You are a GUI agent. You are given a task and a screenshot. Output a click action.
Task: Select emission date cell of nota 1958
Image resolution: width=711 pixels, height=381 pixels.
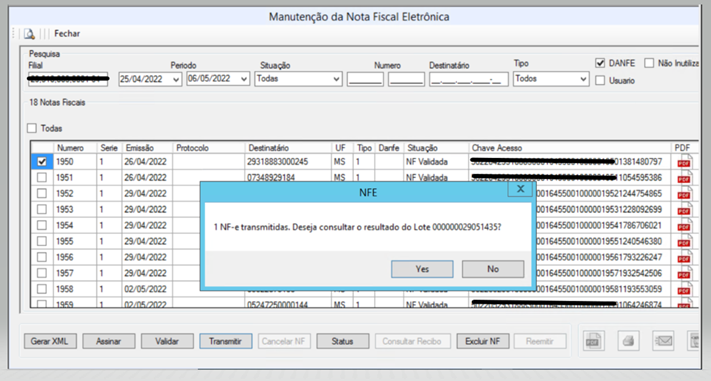(147, 289)
